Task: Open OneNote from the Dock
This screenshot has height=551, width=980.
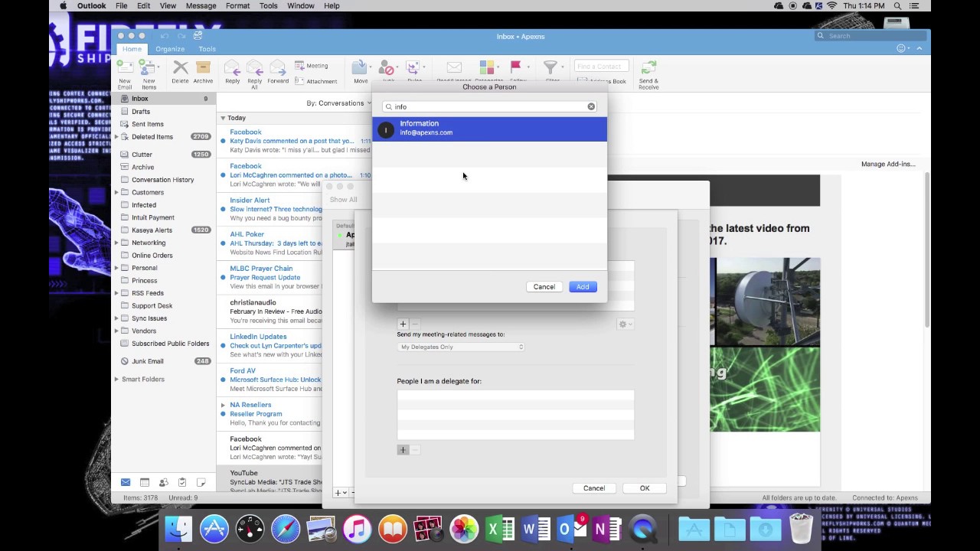Action: pos(606,529)
